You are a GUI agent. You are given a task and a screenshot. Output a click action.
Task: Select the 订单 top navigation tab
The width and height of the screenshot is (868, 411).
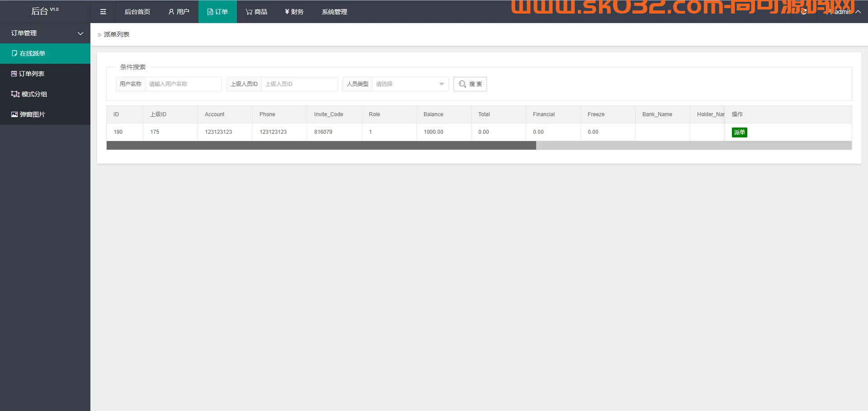coord(217,12)
